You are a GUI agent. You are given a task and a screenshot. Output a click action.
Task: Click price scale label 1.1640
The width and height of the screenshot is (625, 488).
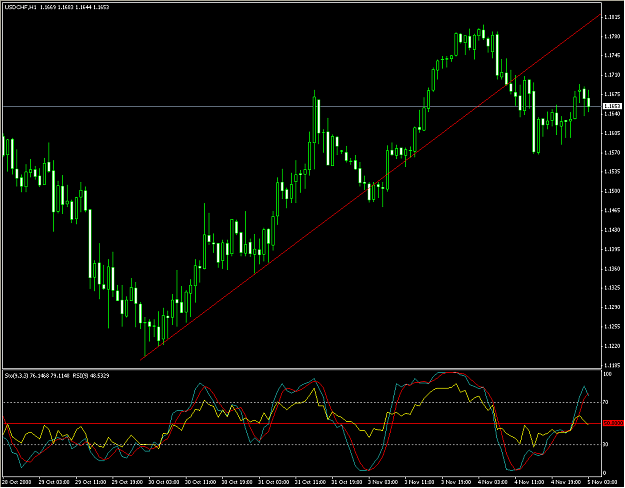(612, 114)
